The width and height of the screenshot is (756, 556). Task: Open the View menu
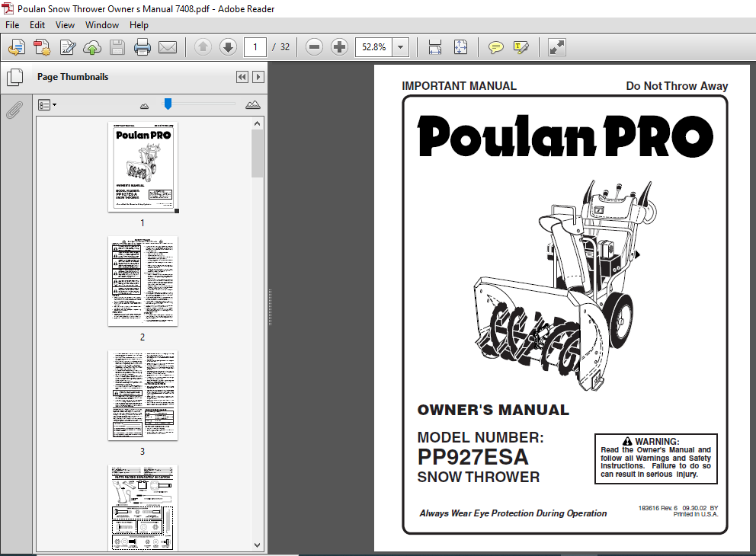pyautogui.click(x=65, y=25)
